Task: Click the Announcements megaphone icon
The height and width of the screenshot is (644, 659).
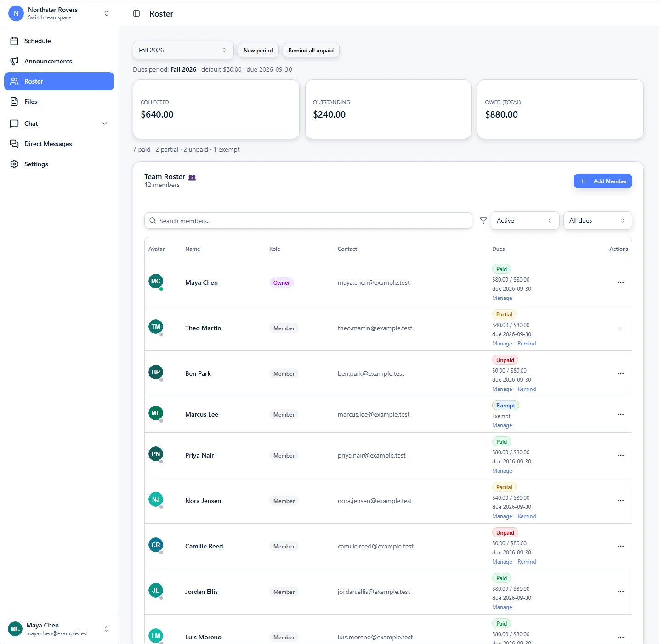Action: (14, 61)
